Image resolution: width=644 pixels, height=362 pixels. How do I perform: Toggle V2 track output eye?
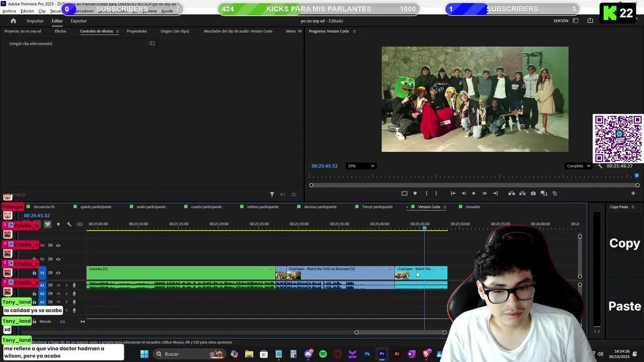[x=58, y=259]
